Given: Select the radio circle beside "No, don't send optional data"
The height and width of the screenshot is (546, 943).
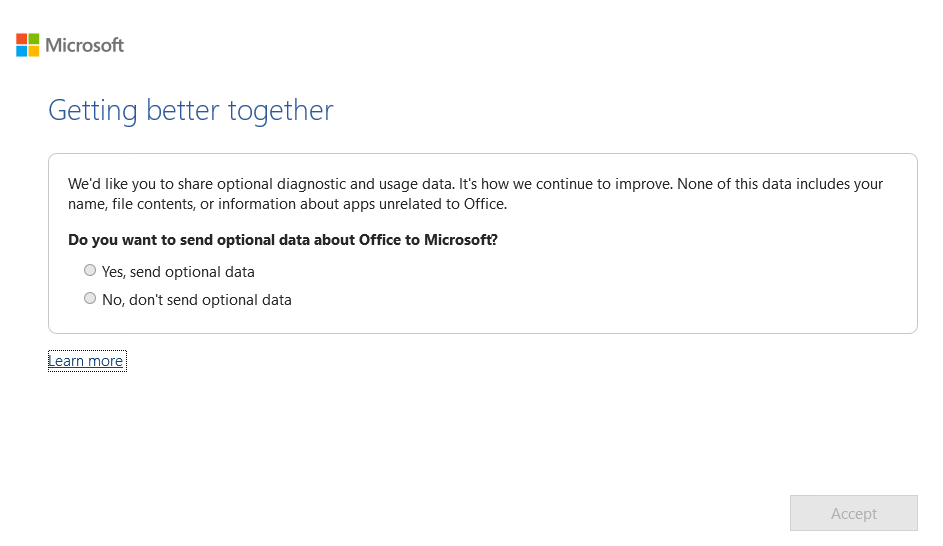Looking at the screenshot, I should tap(90, 298).
